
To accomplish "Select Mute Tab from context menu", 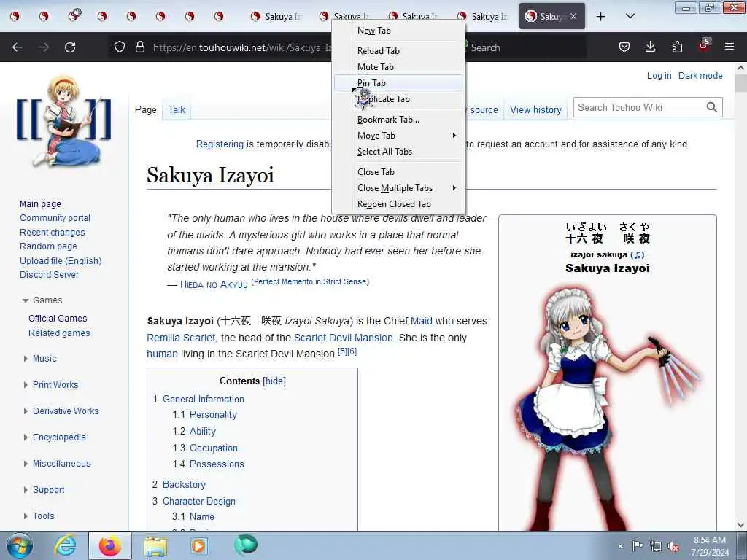I will click(398, 67).
